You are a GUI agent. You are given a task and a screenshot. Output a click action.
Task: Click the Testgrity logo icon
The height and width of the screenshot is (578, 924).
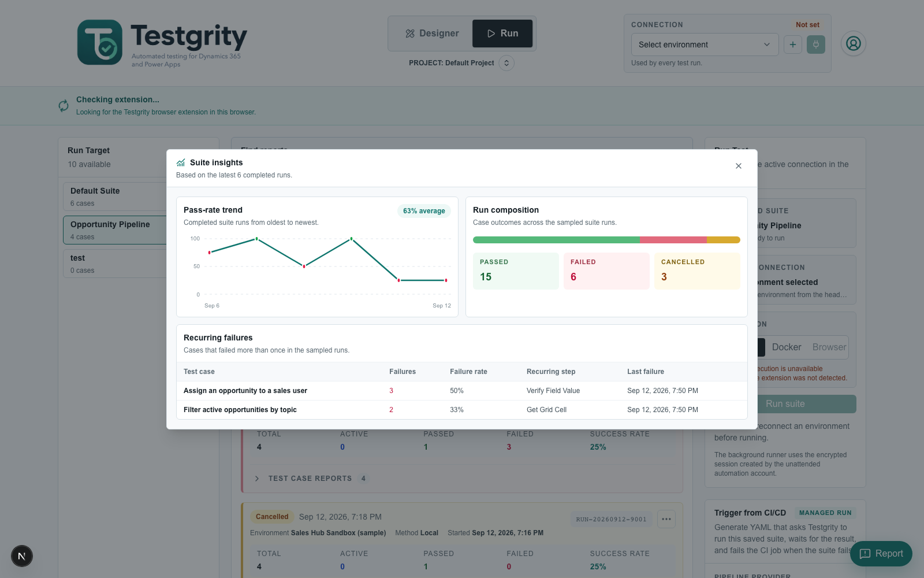pyautogui.click(x=100, y=42)
